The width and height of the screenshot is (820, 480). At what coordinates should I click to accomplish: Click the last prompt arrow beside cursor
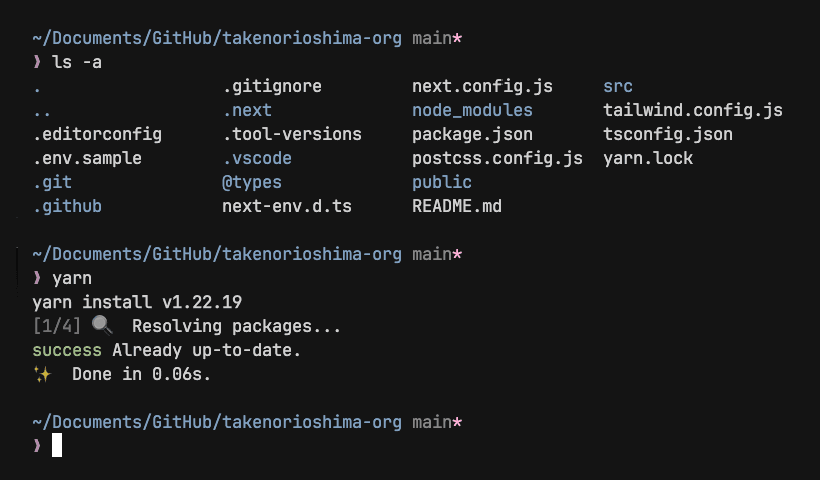pos(37,445)
